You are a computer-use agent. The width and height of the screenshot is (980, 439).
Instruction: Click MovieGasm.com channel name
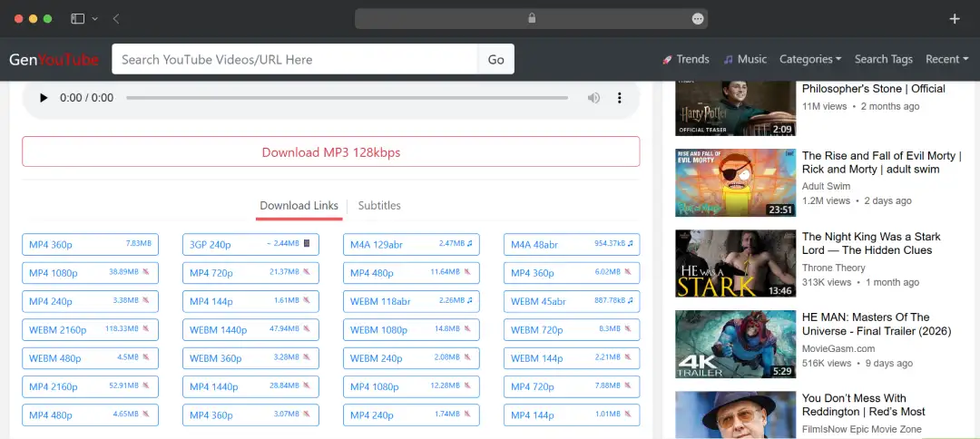pyautogui.click(x=838, y=349)
